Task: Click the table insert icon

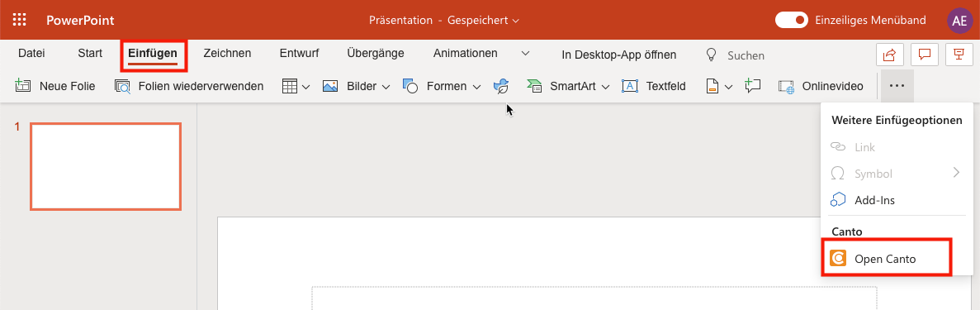Action: 289,87
